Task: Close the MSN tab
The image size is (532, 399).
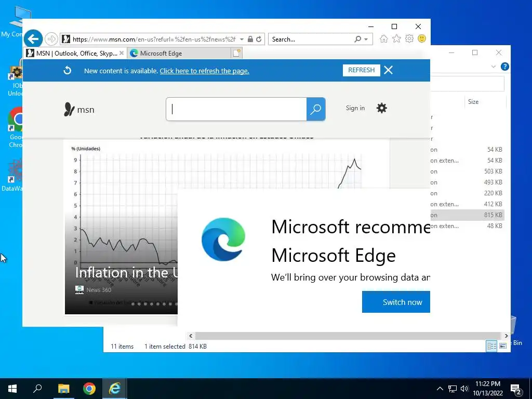Action: pos(122,54)
